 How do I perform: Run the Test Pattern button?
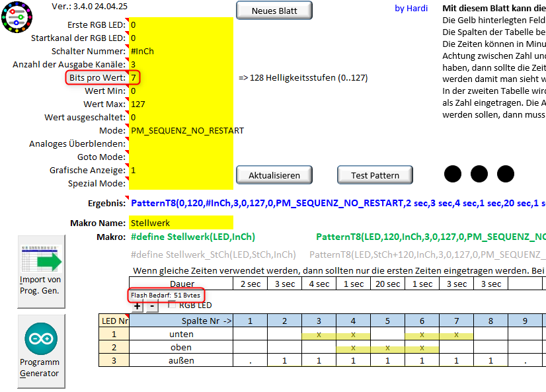coord(375,175)
